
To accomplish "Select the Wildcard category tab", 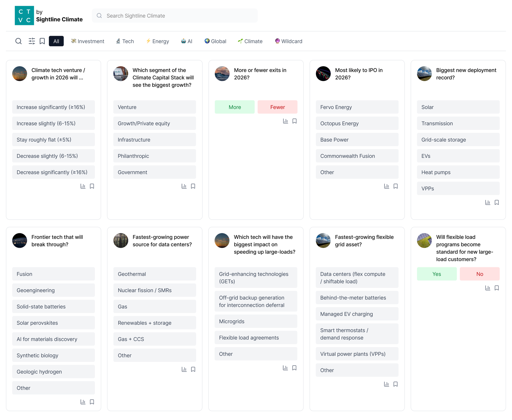I will click(289, 41).
